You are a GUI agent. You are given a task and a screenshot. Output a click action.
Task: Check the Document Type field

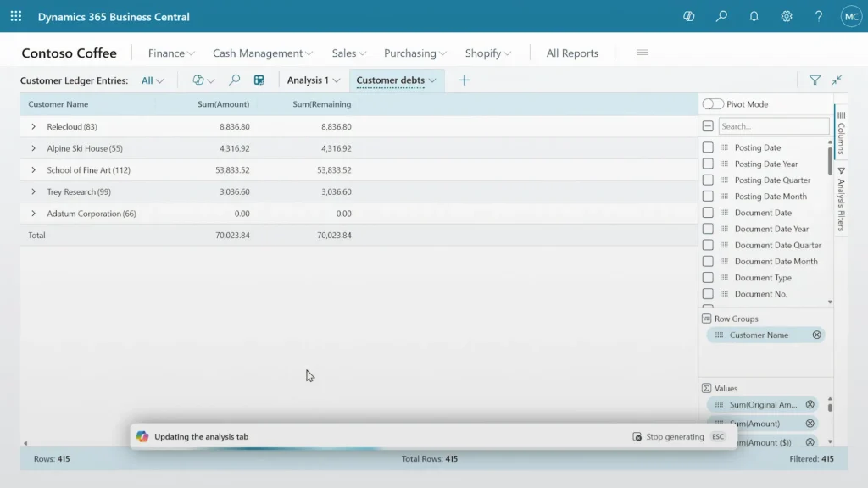coord(709,277)
